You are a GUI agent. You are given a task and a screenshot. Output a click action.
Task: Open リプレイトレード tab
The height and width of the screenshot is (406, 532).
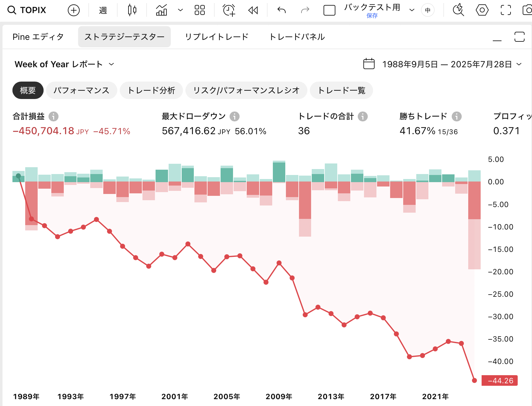pos(217,37)
